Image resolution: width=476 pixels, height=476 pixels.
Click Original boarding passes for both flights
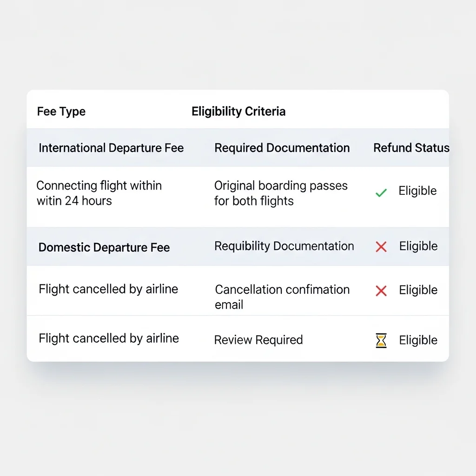point(281,193)
